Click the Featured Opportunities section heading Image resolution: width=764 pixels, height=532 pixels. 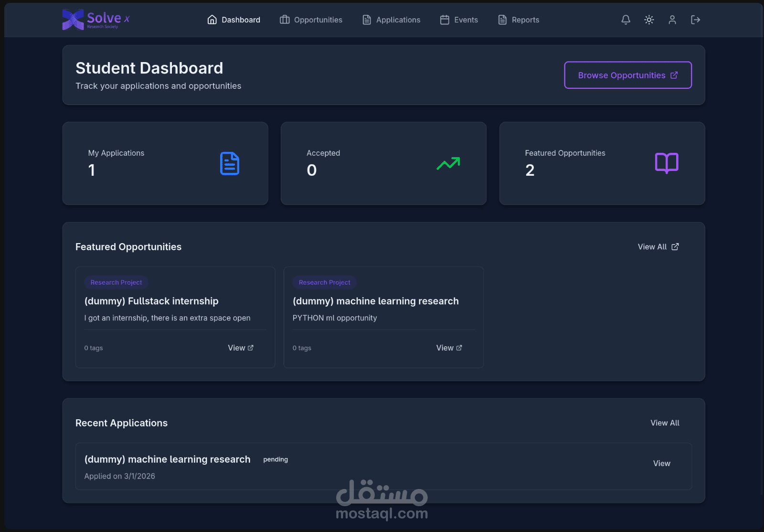pos(128,247)
